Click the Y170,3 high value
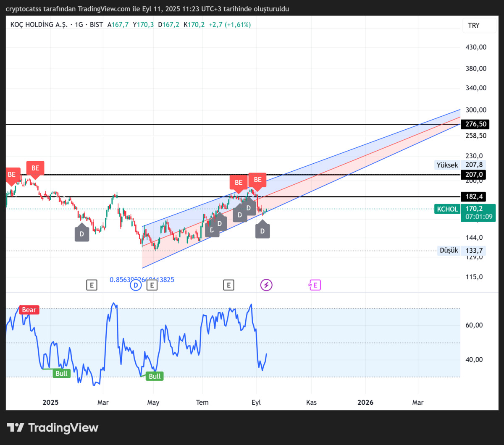 143,25
